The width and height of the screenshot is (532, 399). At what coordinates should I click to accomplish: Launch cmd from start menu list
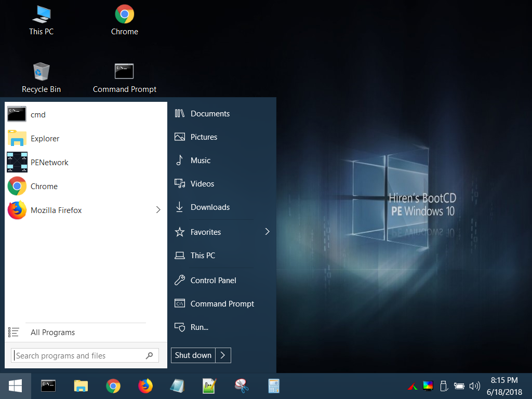[86, 115]
